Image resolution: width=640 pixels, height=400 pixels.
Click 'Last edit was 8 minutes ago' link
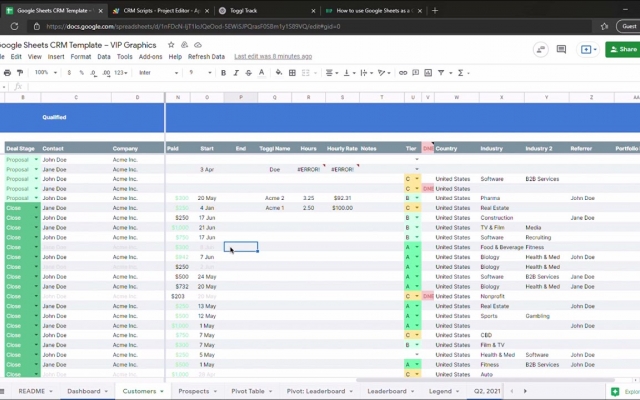(x=273, y=57)
